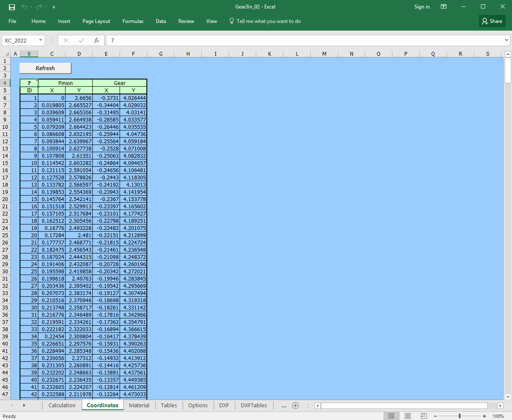Select column C header
The height and width of the screenshot is (420, 512).
click(x=52, y=54)
